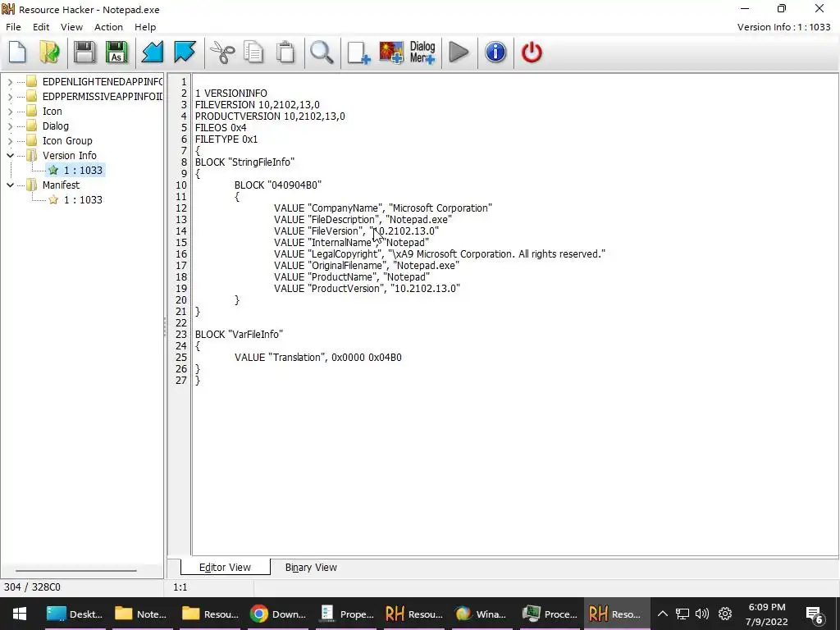Image resolution: width=840 pixels, height=630 pixels.
Task: Click the import resource blue arrow icon
Action: click(152, 52)
